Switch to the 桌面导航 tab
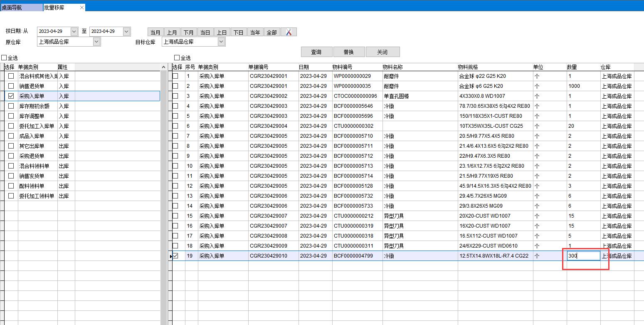644x325 pixels. [21, 7]
